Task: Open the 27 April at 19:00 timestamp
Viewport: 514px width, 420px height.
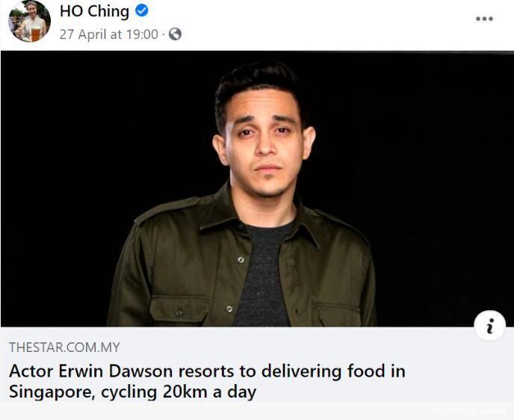Action: (x=109, y=34)
